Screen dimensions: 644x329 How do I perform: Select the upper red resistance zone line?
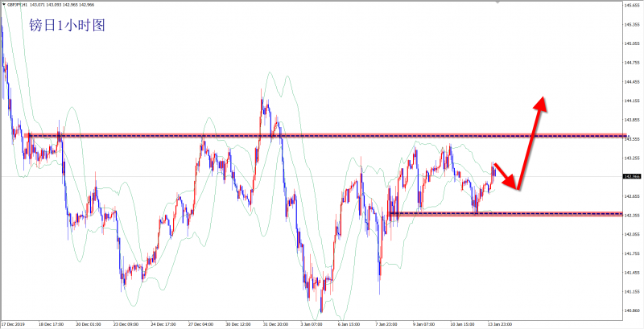point(322,135)
